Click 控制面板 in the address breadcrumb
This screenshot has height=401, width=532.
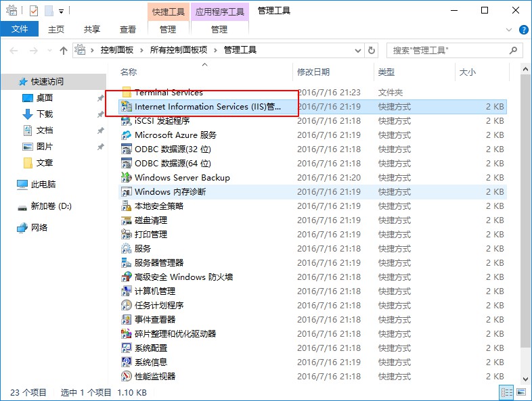click(116, 50)
